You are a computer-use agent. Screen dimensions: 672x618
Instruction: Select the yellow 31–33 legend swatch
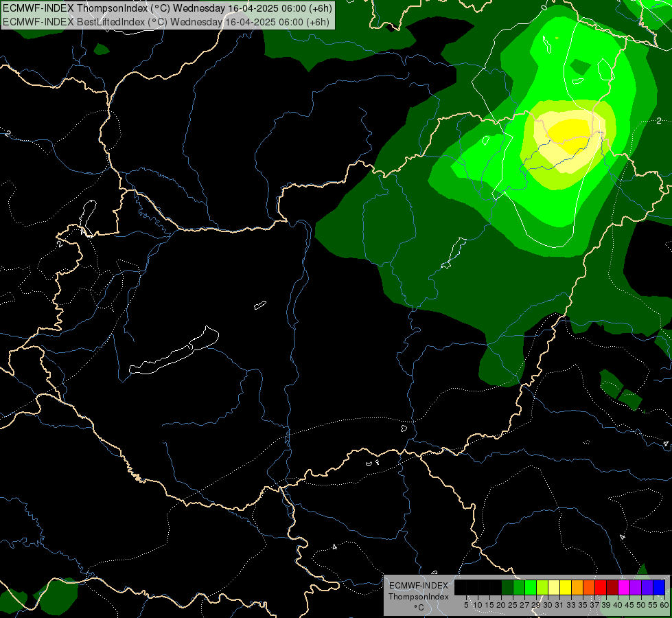[x=566, y=587]
